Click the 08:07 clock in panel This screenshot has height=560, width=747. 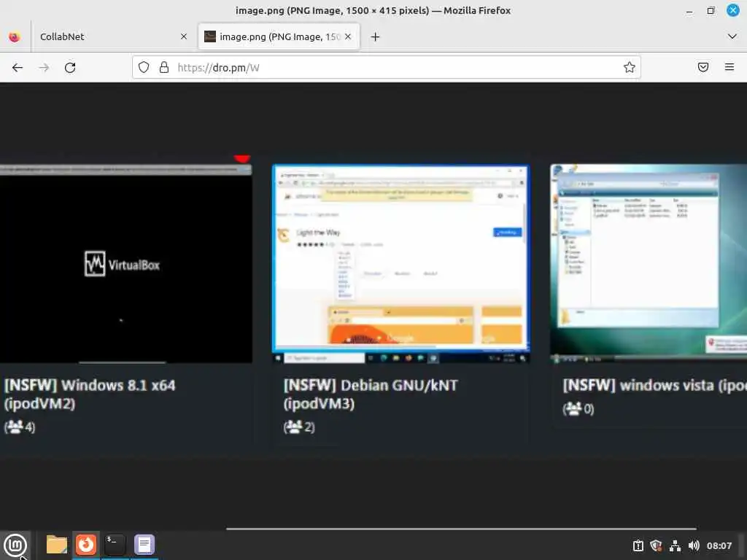pyautogui.click(x=719, y=545)
